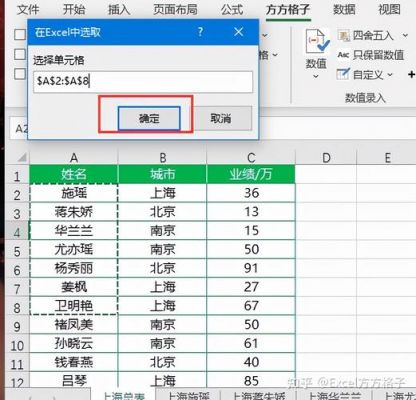Click the cell with value 36
Viewport: 416px width, 400px height.
pyautogui.click(x=251, y=193)
